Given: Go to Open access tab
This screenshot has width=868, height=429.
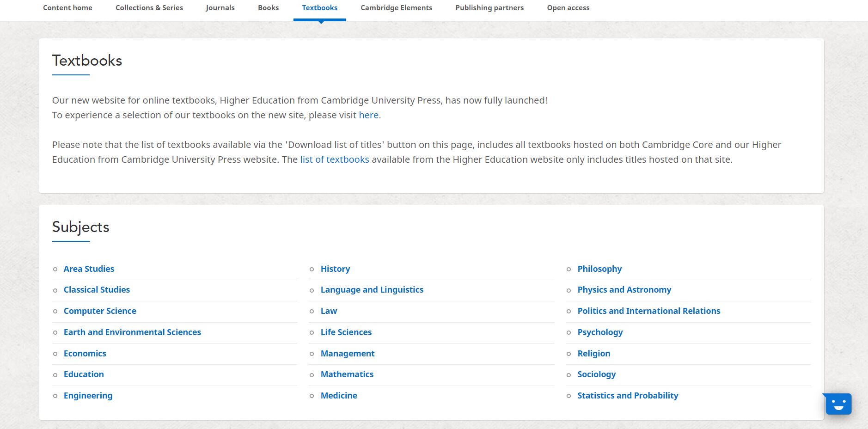Looking at the screenshot, I should coord(568,8).
